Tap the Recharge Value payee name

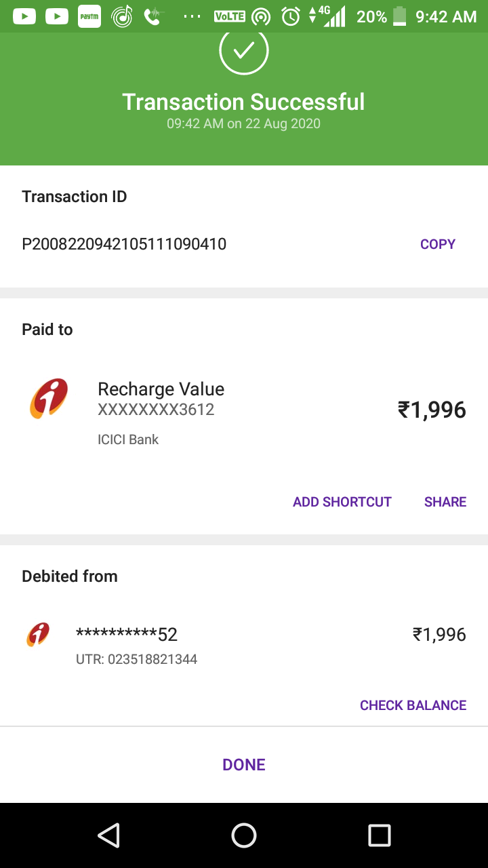click(161, 389)
